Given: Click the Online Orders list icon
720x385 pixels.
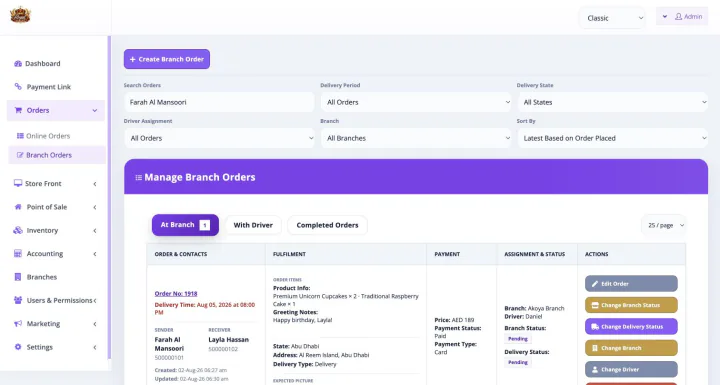Looking at the screenshot, I should coord(20,136).
